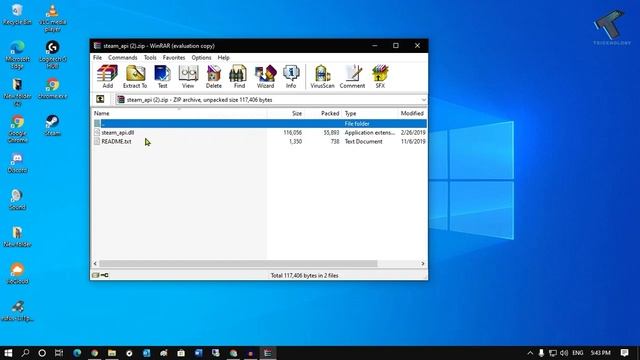
Task: Click the Test archive toolbar icon
Action: coord(162,76)
